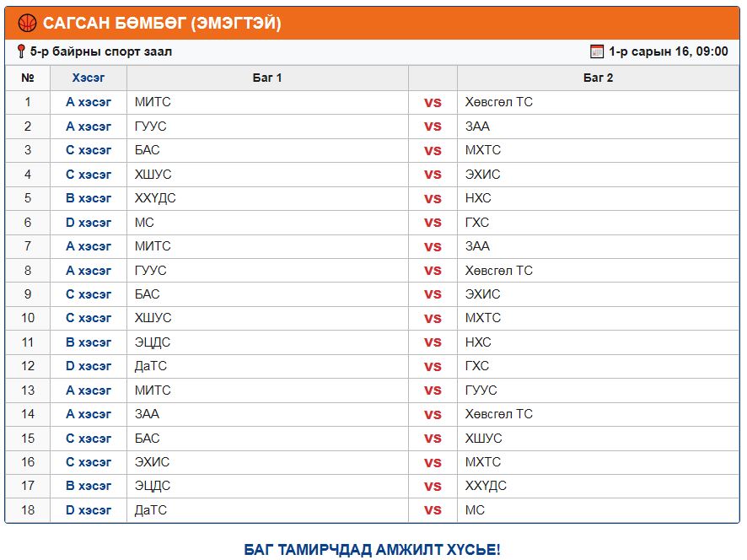This screenshot has height=560, width=747.
Task: Click the 'B хэсэг' link in row 5
Action: [x=89, y=198]
